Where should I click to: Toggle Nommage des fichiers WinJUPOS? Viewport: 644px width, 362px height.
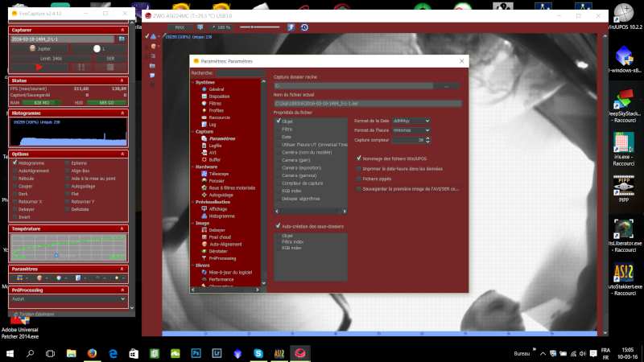click(359, 158)
